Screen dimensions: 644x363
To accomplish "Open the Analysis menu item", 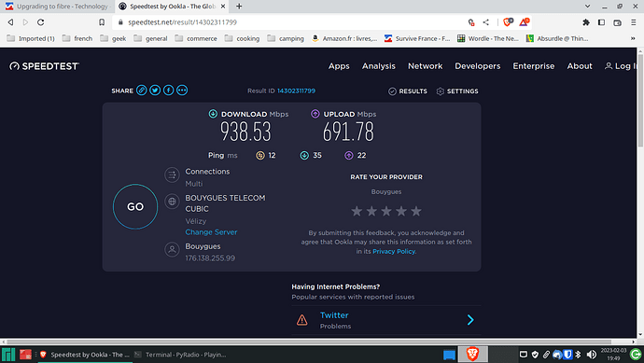I will pyautogui.click(x=379, y=66).
